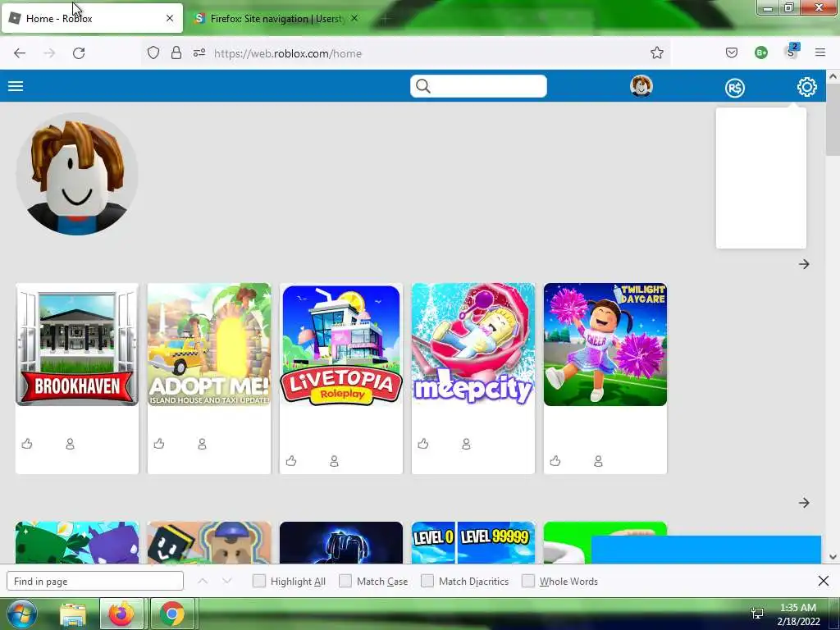Screen dimensions: 840x630
Task: Close the Firefox Site navigation tab
Action: [x=354, y=18]
